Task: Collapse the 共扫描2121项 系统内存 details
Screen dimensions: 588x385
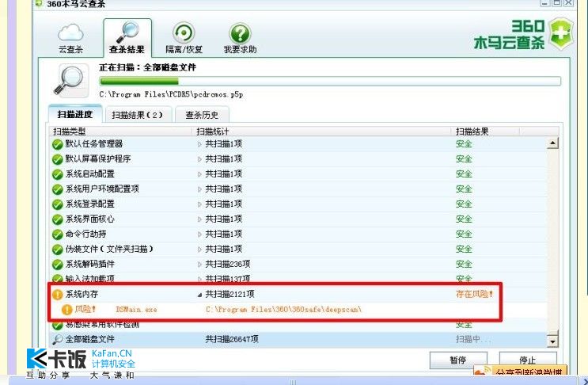Action: tap(199, 295)
